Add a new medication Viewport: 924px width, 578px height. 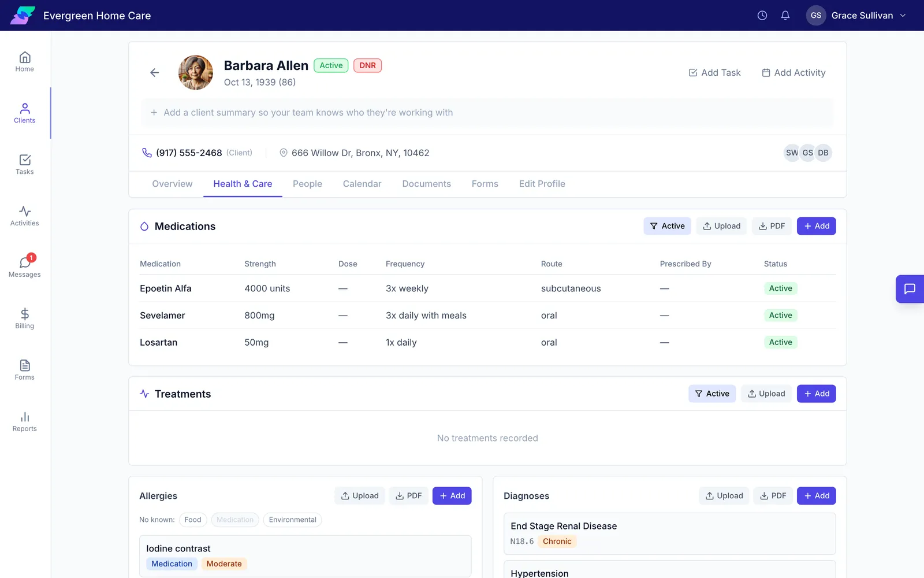pyautogui.click(x=816, y=226)
